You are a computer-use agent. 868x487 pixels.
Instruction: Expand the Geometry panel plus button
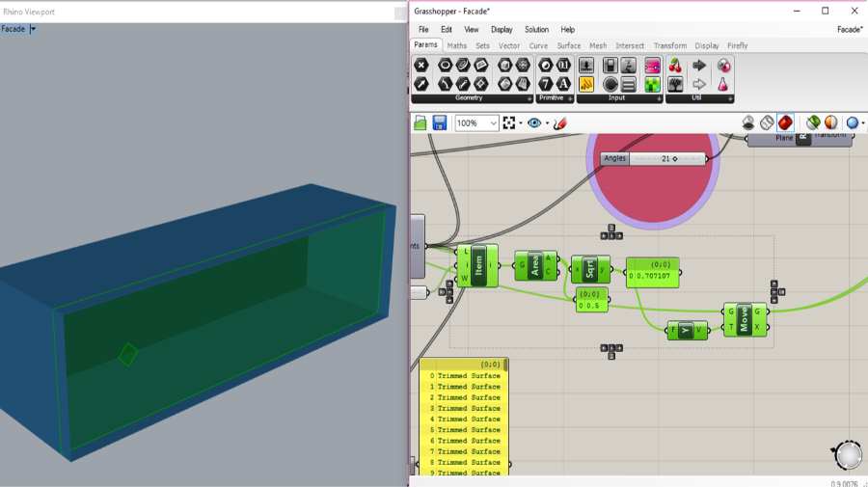click(529, 98)
